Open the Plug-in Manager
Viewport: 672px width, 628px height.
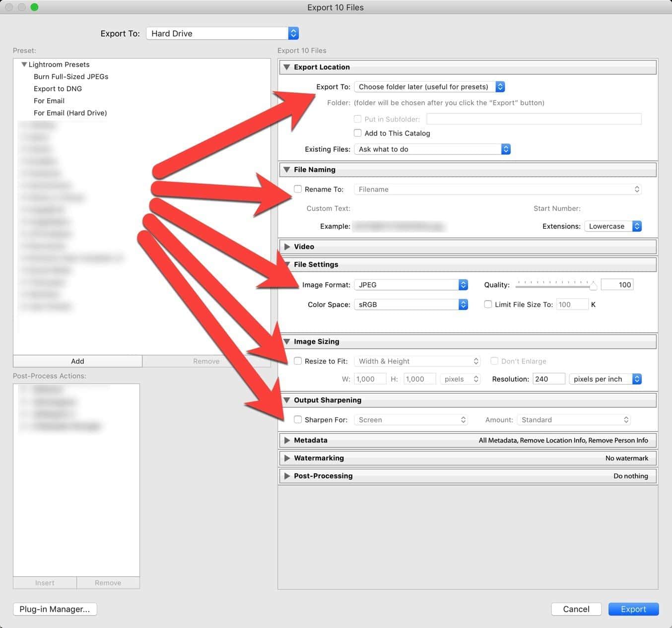tap(55, 609)
